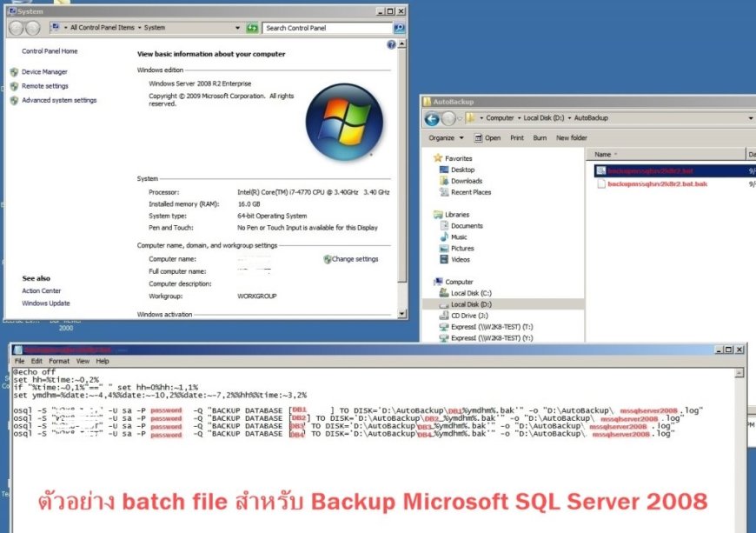The image size is (756, 533).
Task: Click the shield icon beside Advanced system settings
Action: point(14,100)
